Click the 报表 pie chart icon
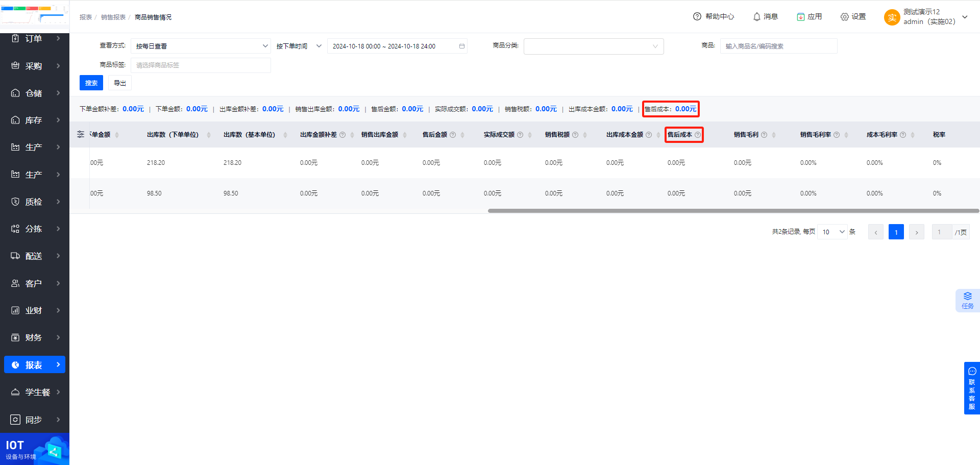This screenshot has height=465, width=980. point(15,365)
